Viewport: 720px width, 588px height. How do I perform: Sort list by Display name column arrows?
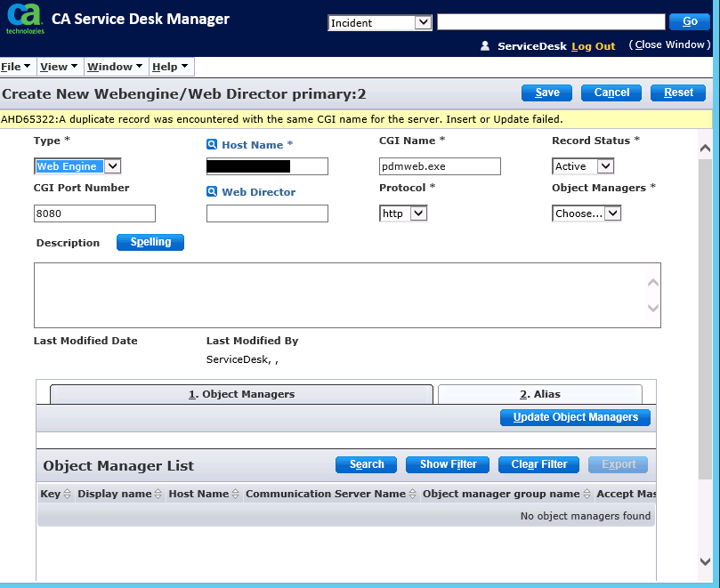point(158,494)
